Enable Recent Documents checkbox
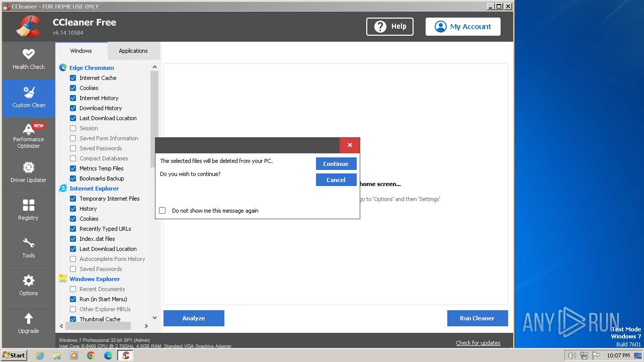The width and height of the screenshot is (644, 362). pyautogui.click(x=73, y=289)
